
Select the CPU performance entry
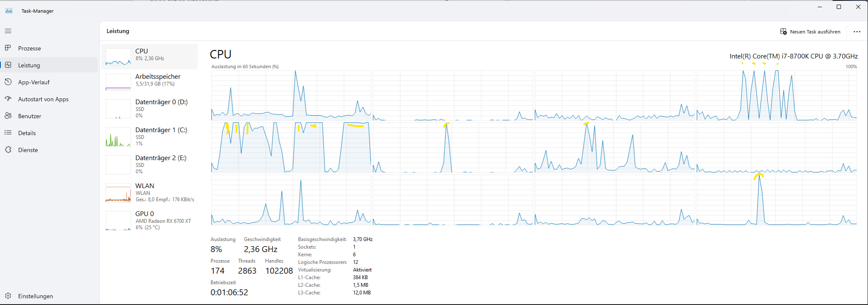tap(150, 56)
